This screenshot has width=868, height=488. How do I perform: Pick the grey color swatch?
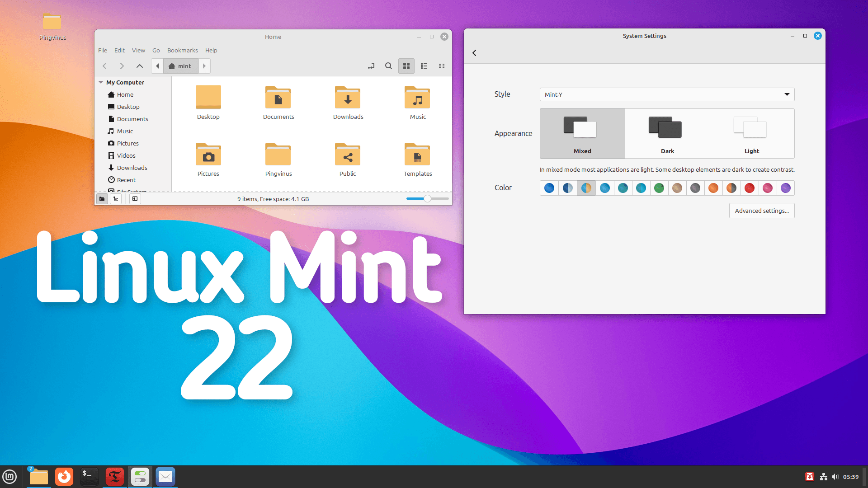pos(695,188)
